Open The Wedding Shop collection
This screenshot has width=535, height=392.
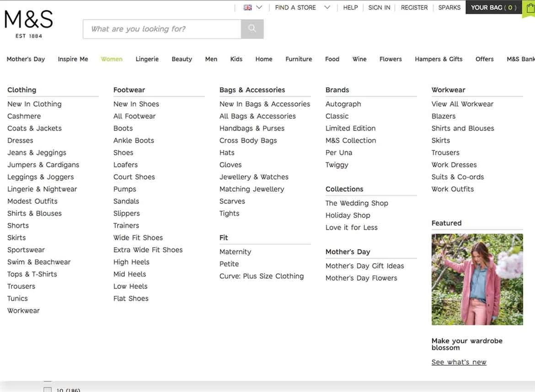[x=357, y=203]
